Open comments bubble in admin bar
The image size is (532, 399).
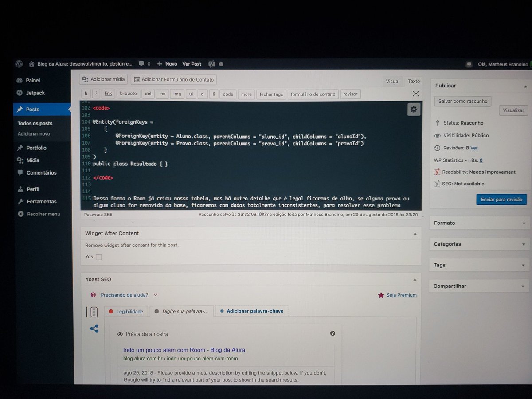141,64
